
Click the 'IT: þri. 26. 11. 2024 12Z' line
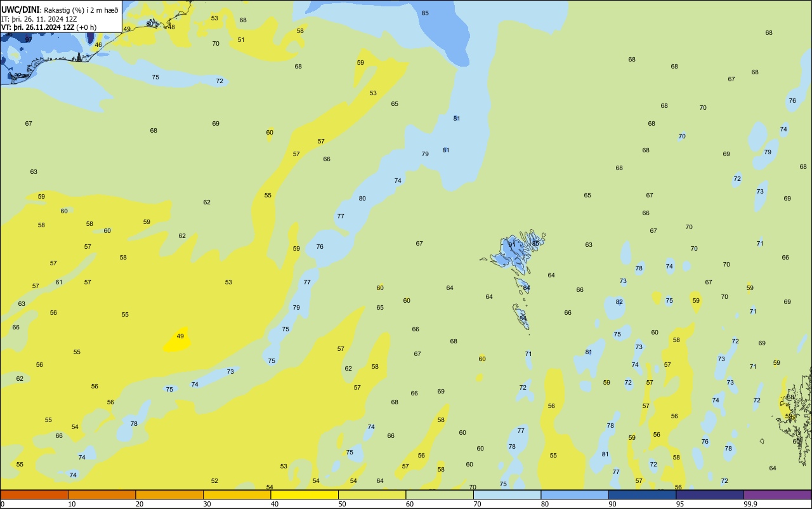coord(39,19)
